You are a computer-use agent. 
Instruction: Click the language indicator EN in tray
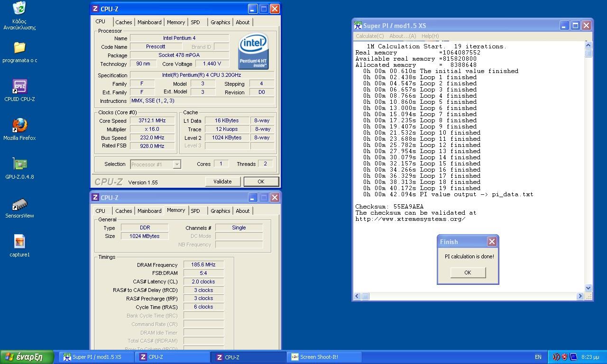click(538, 357)
